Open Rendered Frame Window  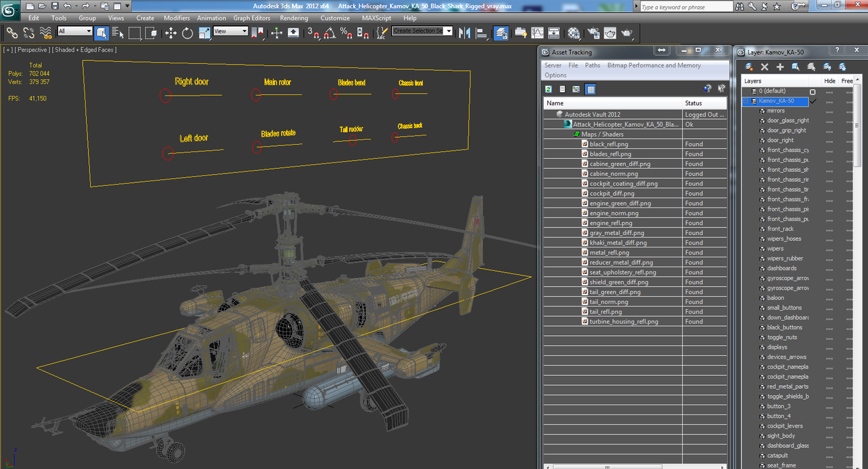[610, 33]
